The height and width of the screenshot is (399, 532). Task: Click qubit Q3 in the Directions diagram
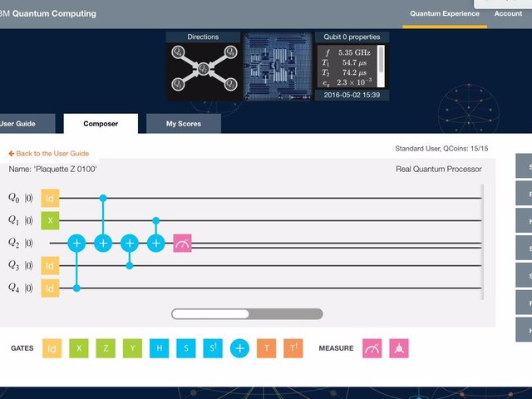(177, 84)
